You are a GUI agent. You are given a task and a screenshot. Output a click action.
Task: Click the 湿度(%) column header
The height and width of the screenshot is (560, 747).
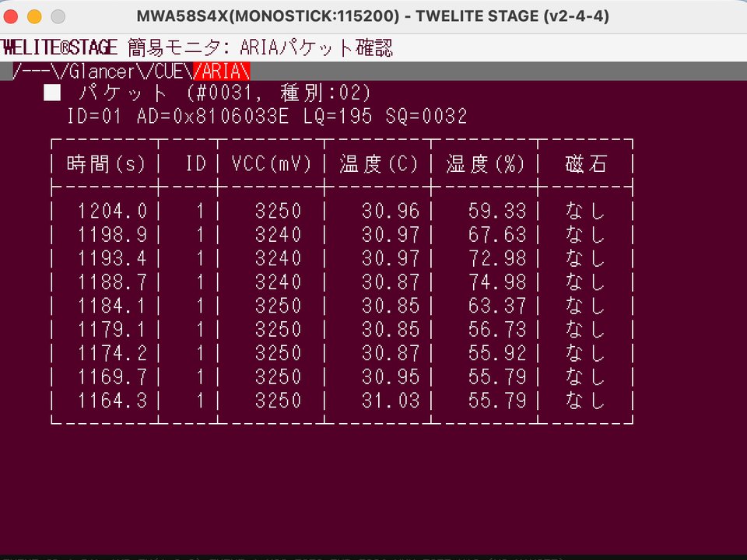point(485,164)
